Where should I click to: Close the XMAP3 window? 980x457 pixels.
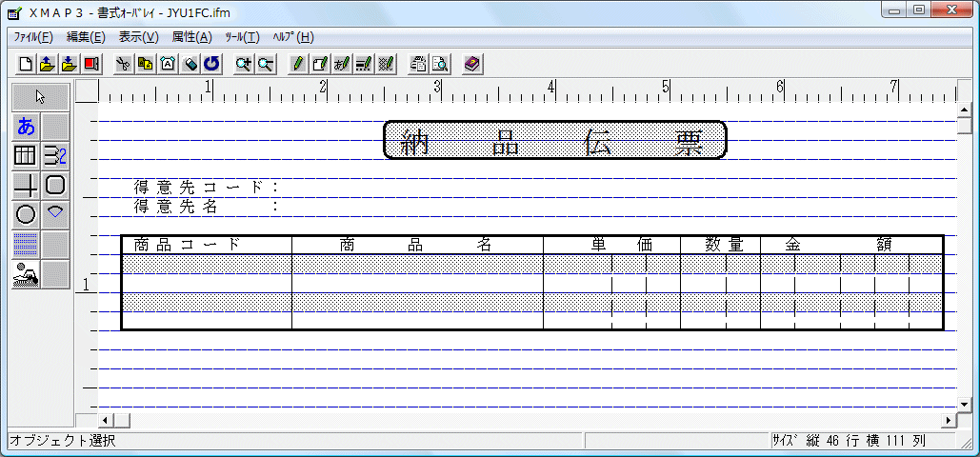tap(951, 10)
